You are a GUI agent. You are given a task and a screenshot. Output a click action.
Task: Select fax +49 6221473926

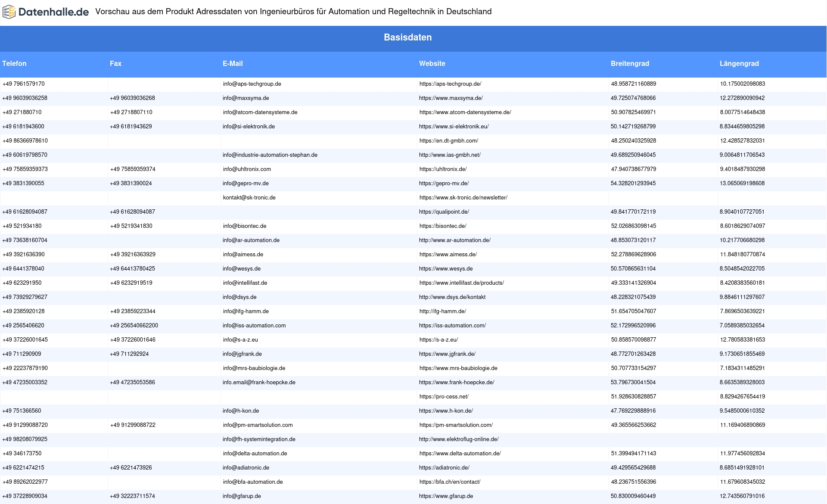131,468
